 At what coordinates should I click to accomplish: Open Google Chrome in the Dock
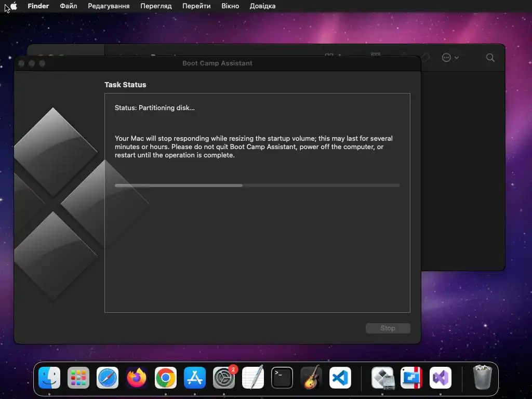click(166, 378)
